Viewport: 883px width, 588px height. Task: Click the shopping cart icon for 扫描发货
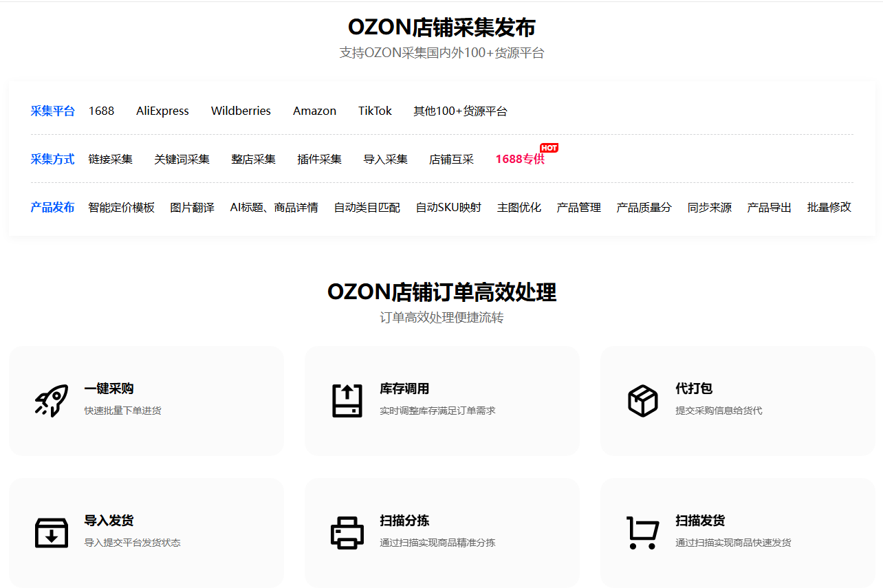pyautogui.click(x=643, y=532)
